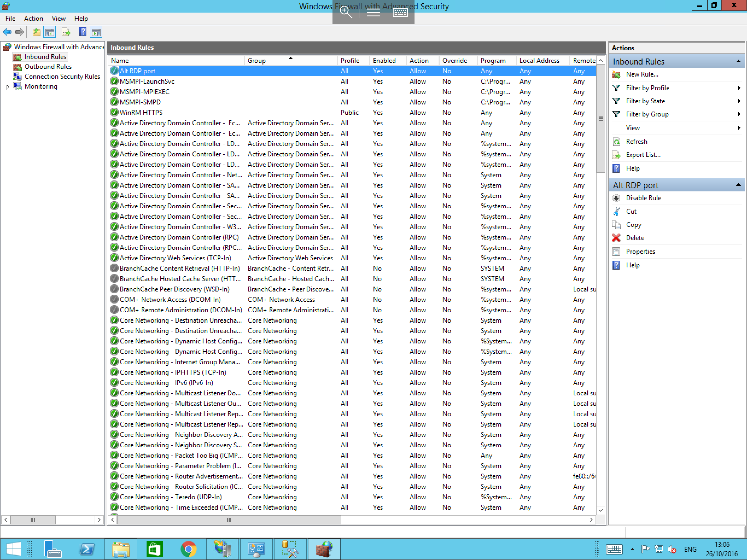
Task: Click the New Rule icon in Actions
Action: pos(616,74)
